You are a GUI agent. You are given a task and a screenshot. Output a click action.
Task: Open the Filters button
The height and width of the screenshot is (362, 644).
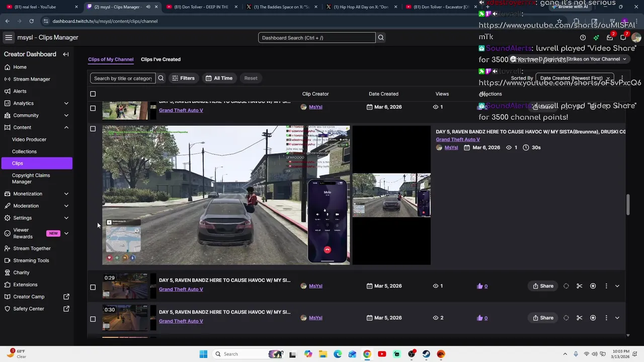click(x=183, y=78)
